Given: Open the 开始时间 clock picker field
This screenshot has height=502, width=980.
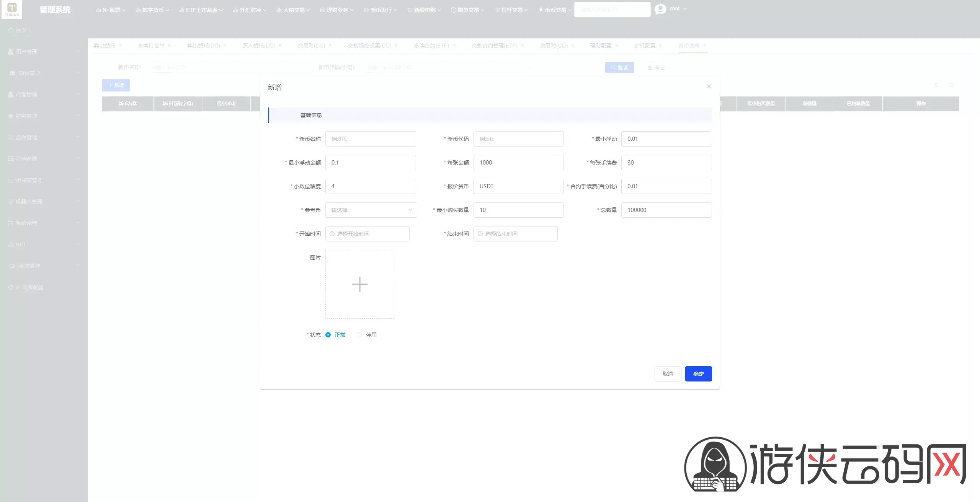Looking at the screenshot, I should click(367, 234).
